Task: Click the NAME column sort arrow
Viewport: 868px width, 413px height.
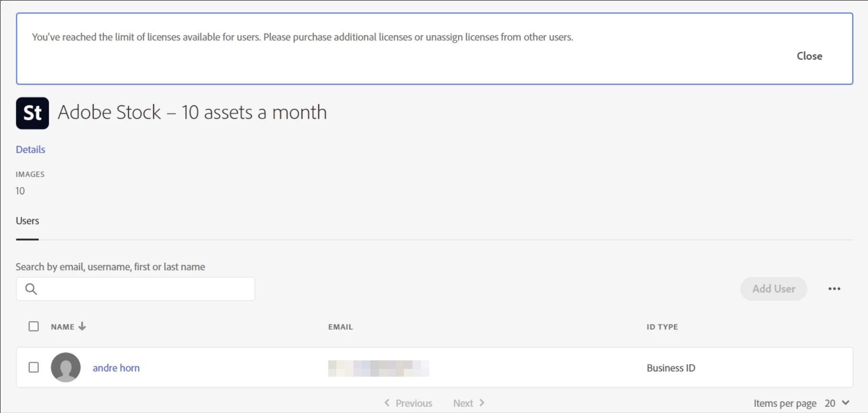Action: tap(82, 326)
